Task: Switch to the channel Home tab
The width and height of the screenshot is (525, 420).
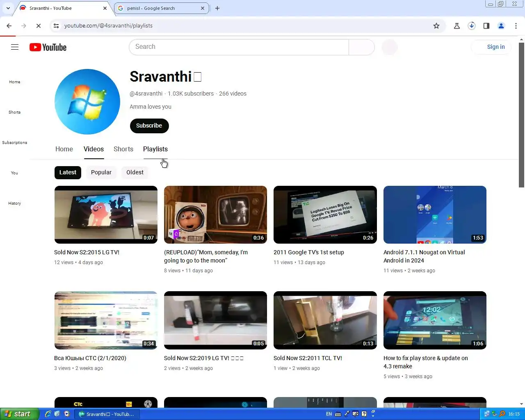Action: [64, 149]
